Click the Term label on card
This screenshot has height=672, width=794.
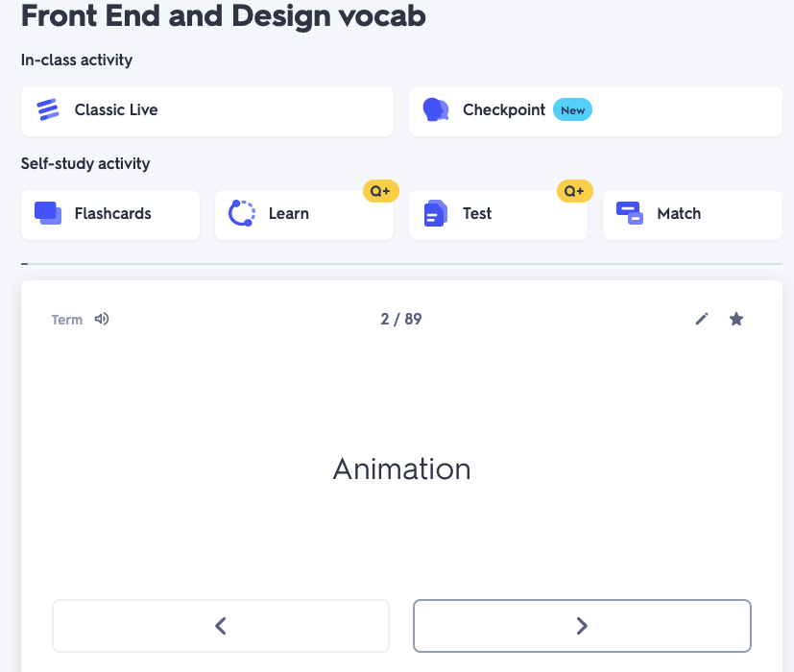tap(67, 320)
